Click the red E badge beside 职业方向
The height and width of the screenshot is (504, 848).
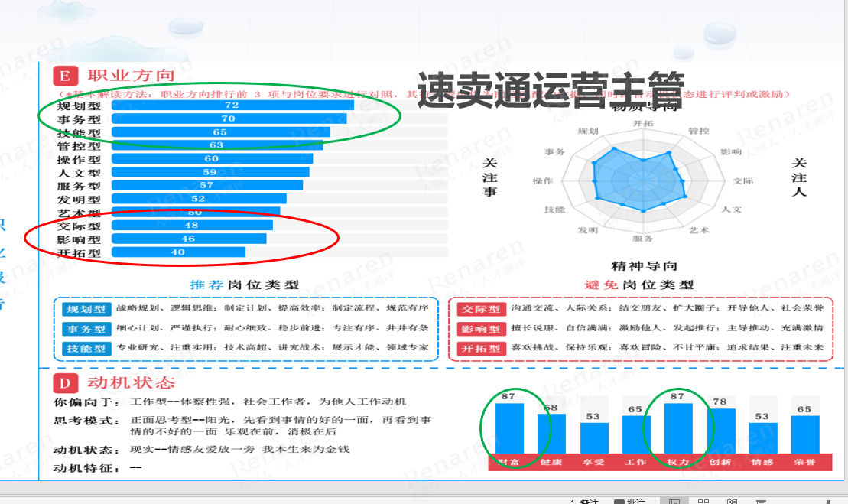pos(65,76)
